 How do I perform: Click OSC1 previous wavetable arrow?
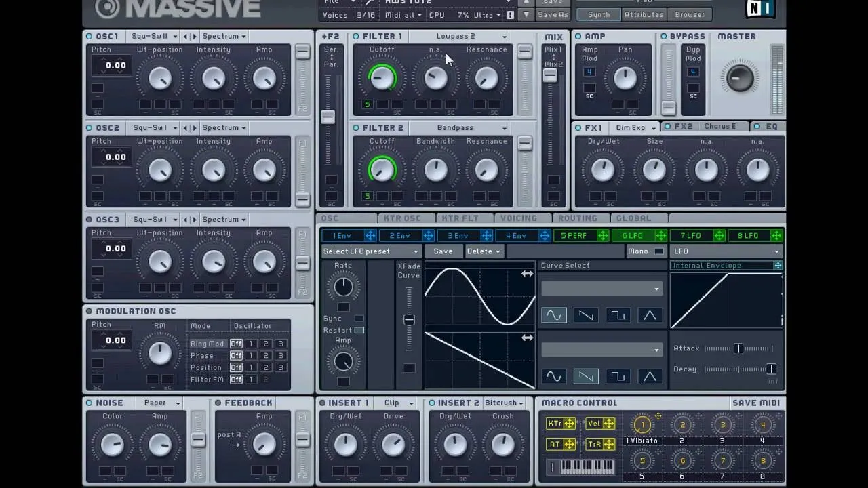point(186,36)
